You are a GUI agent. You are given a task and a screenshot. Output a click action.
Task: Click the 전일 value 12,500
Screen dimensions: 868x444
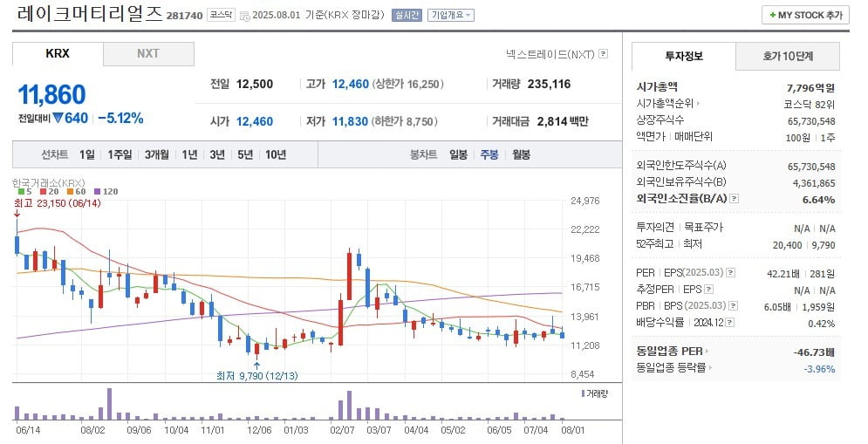pyautogui.click(x=255, y=84)
